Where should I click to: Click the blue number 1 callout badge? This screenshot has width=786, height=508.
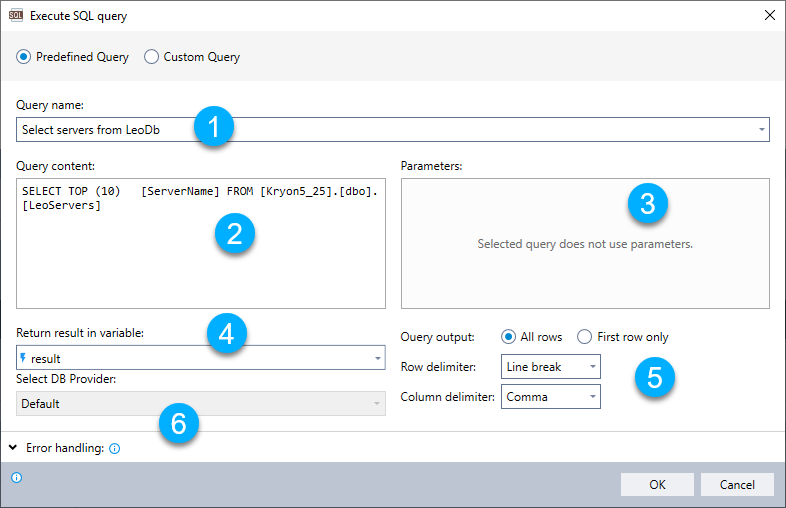pos(212,129)
